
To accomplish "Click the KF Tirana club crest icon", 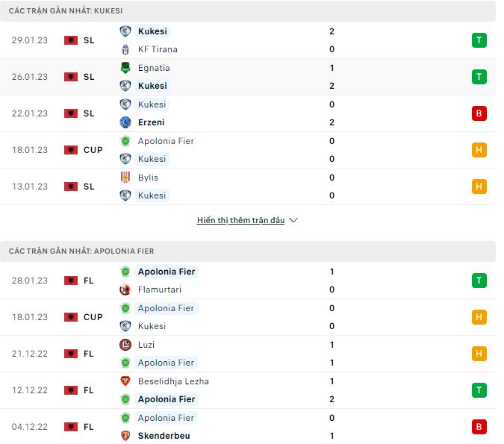I will [x=125, y=49].
